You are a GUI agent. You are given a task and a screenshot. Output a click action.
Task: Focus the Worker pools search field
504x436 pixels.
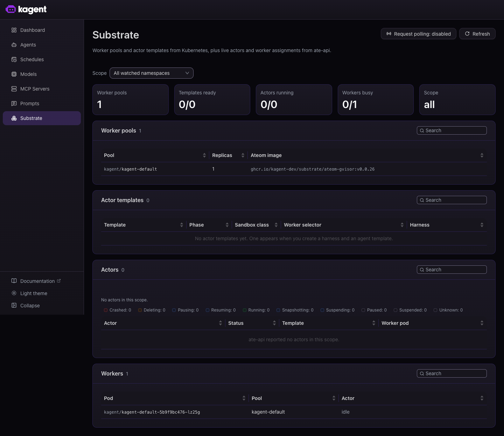452,130
